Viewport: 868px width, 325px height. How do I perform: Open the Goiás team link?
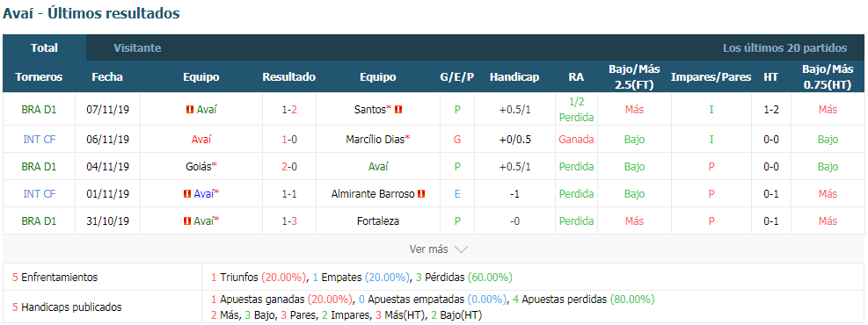click(x=200, y=166)
